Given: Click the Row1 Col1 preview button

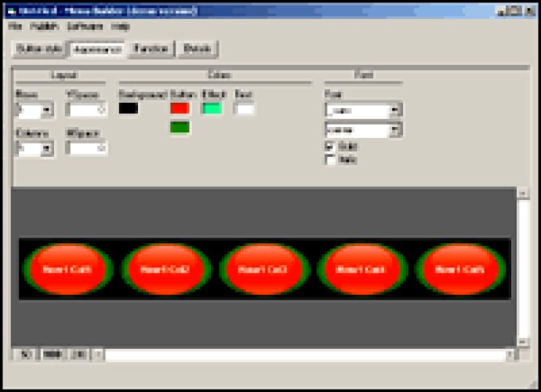Looking at the screenshot, I should [67, 270].
